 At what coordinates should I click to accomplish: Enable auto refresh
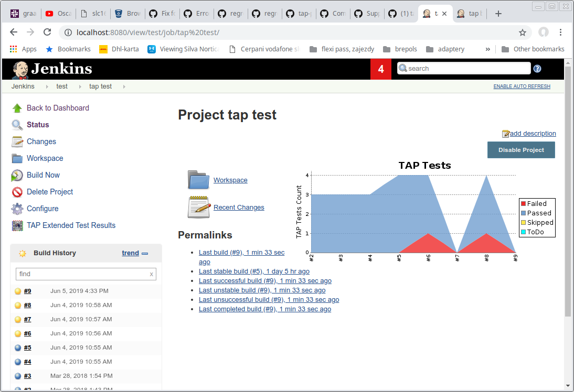pyautogui.click(x=522, y=86)
